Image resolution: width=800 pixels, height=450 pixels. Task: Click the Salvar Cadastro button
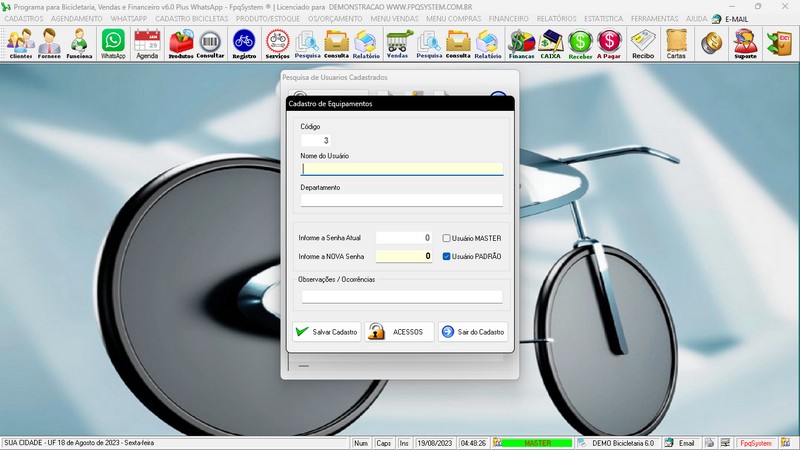[x=327, y=332]
